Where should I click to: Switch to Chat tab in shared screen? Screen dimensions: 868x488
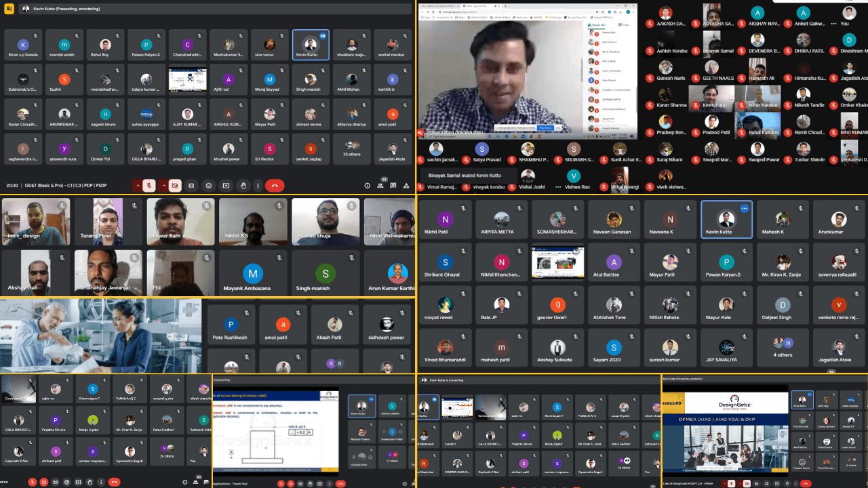point(624,25)
